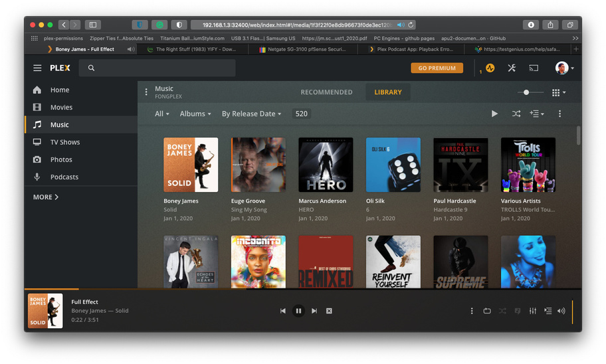Open Plex settings wrench icon

[512, 68]
